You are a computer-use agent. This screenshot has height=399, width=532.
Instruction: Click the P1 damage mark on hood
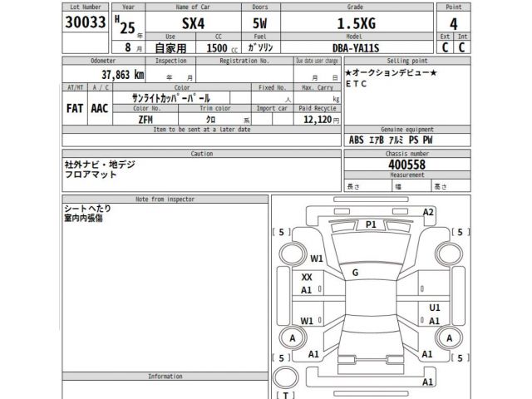371,225
